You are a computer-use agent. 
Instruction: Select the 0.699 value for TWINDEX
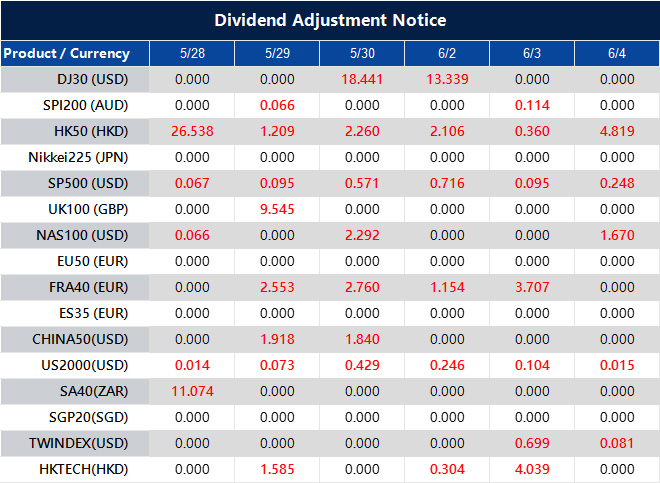point(532,443)
